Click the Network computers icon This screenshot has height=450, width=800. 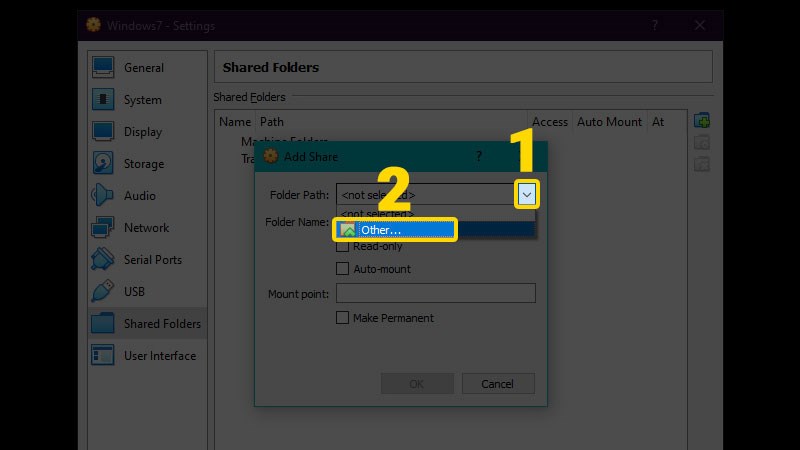(x=103, y=228)
